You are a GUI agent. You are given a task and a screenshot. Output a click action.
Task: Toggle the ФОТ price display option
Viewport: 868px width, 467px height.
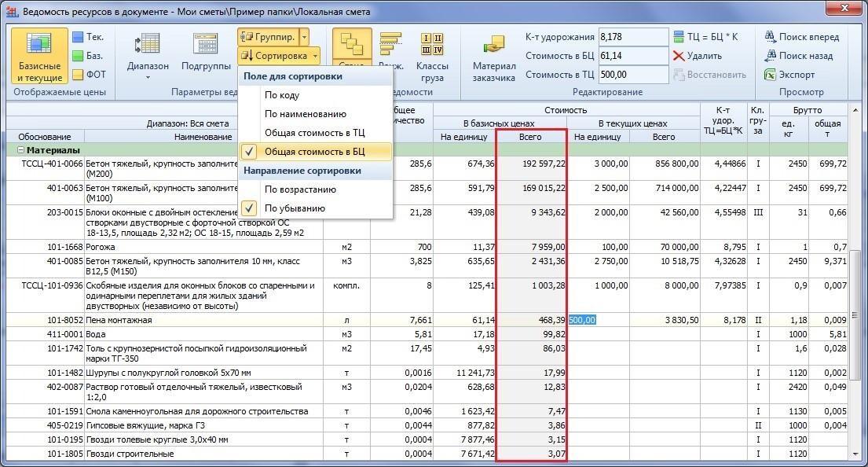click(x=79, y=75)
